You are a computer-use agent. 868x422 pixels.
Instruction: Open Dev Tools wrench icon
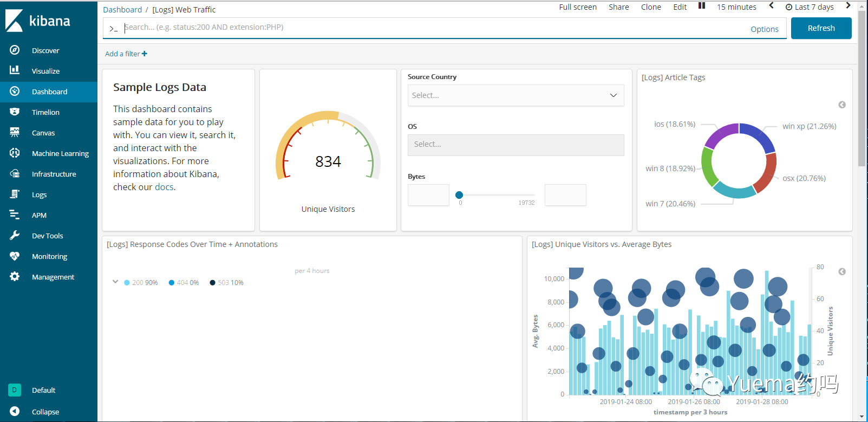coord(15,236)
